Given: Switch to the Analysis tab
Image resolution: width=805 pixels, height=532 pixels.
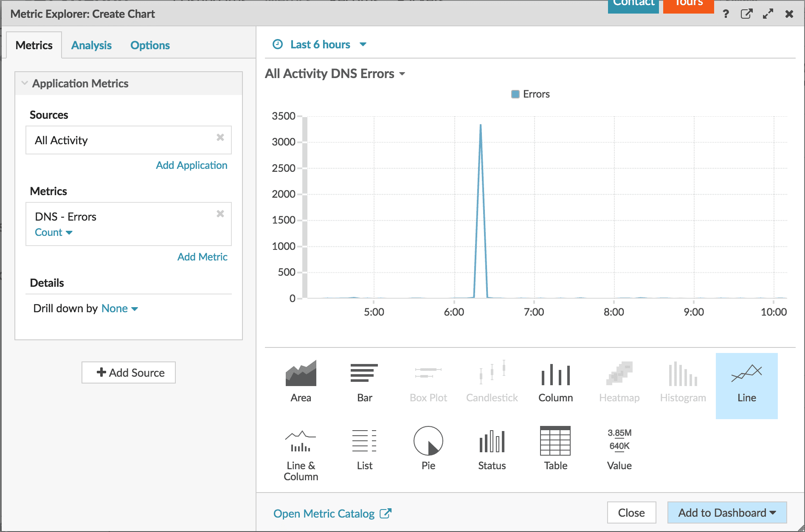Looking at the screenshot, I should [91, 45].
